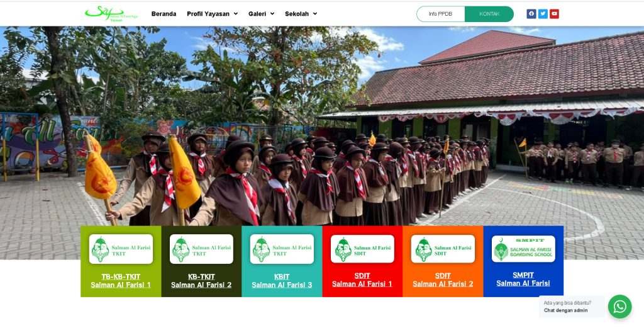Click the SMPIT Boarding School logo
The width and height of the screenshot is (644, 328).
[523, 249]
